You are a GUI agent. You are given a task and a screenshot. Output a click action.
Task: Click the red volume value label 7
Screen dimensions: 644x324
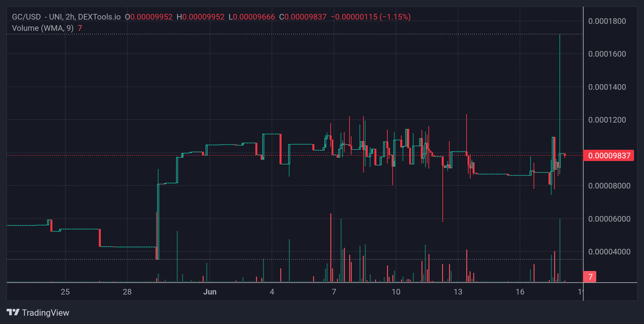pyautogui.click(x=590, y=277)
